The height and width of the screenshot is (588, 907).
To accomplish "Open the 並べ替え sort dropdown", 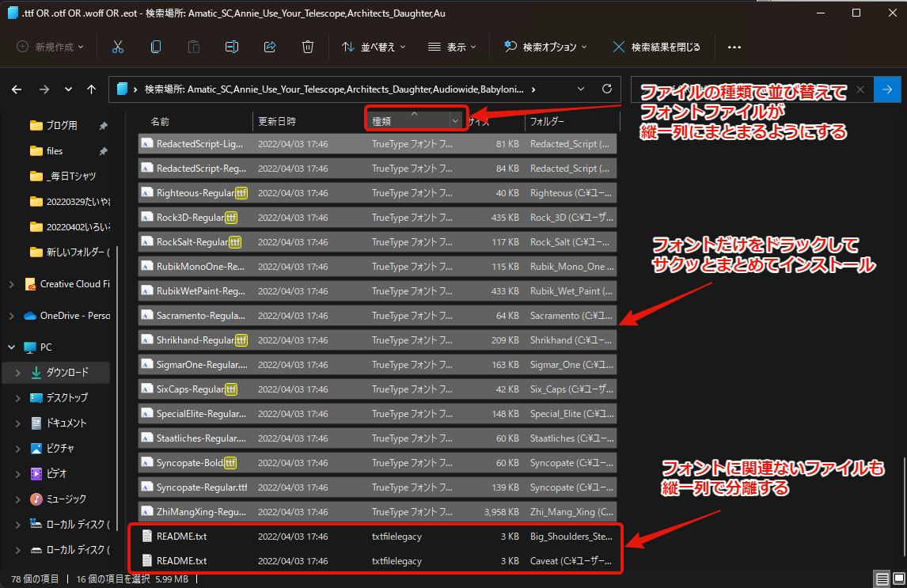I will click(374, 47).
